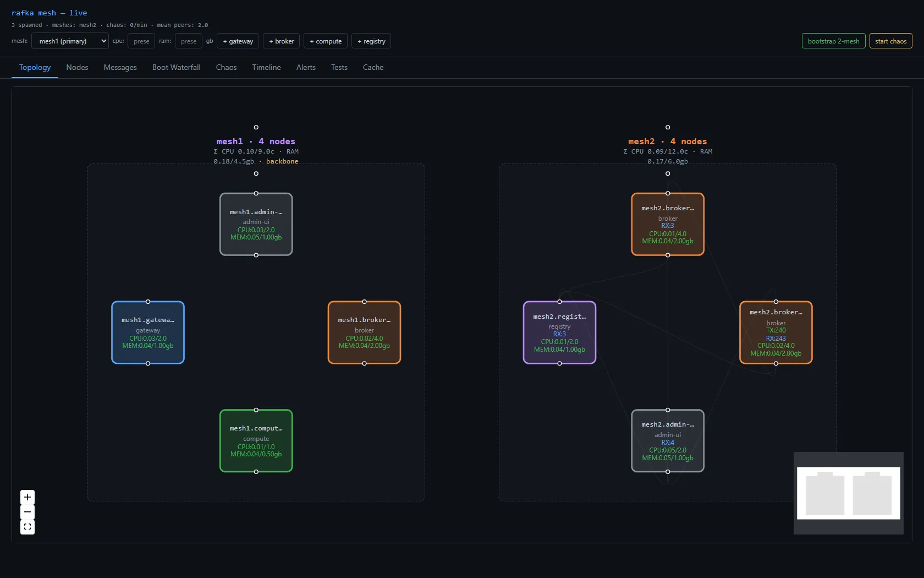Add a gateway node
The image size is (924, 578).
(238, 41)
